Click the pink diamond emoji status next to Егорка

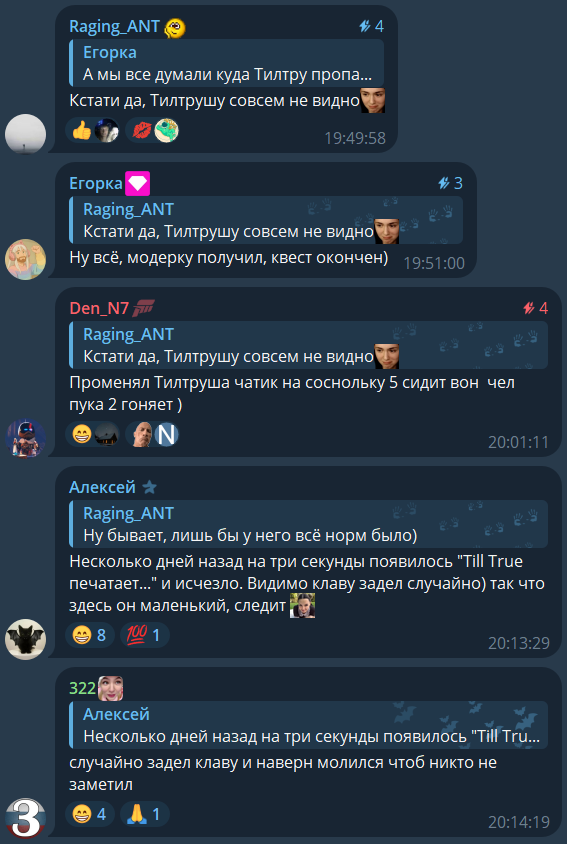pyautogui.click(x=137, y=184)
